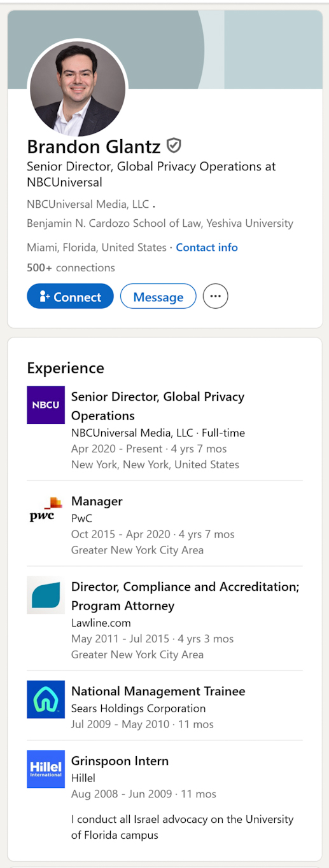Open the PwC company logo

(x=46, y=509)
